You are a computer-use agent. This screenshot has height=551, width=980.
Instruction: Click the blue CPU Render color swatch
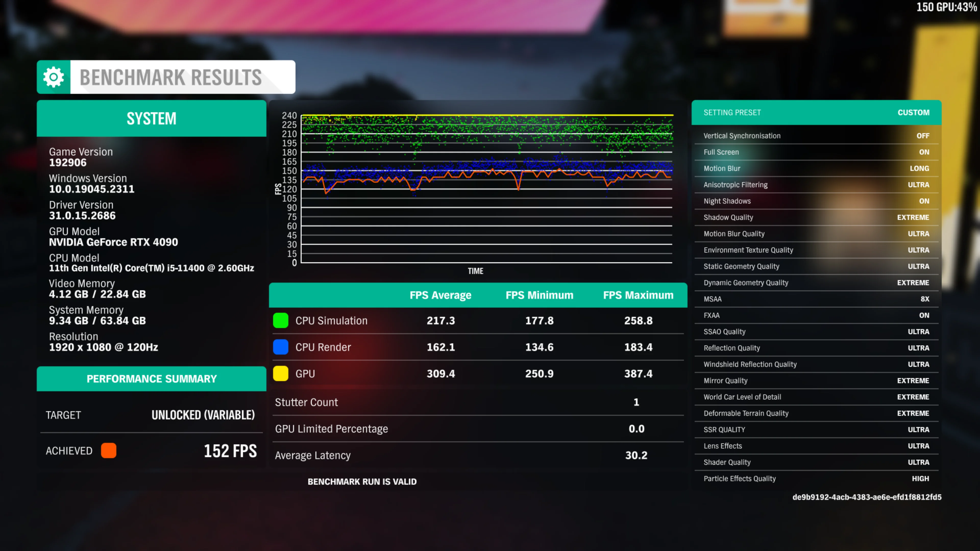tap(281, 347)
